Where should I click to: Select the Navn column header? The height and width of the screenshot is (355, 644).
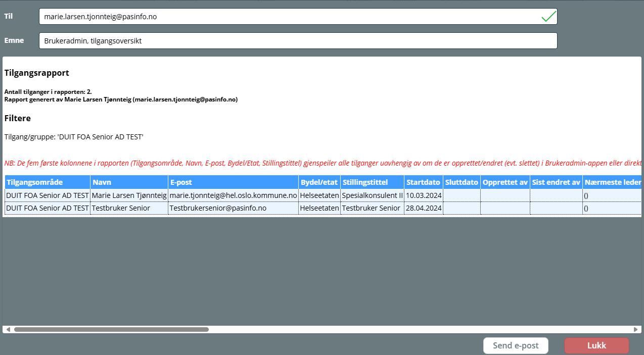pyautogui.click(x=129, y=182)
